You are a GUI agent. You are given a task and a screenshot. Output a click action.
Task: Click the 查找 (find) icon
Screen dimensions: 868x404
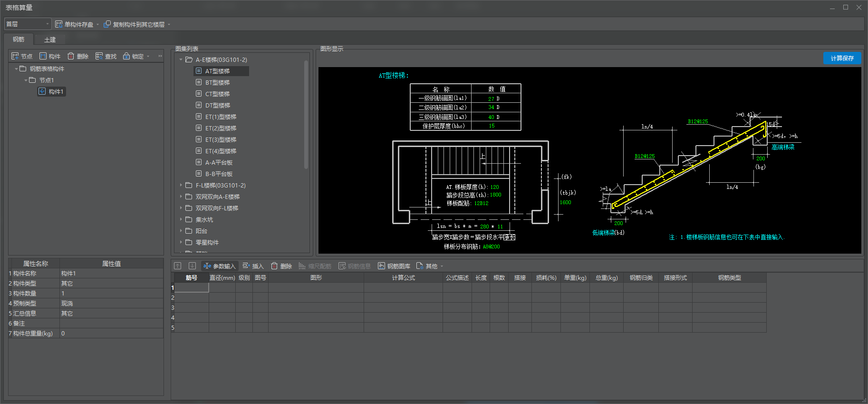[x=99, y=56]
